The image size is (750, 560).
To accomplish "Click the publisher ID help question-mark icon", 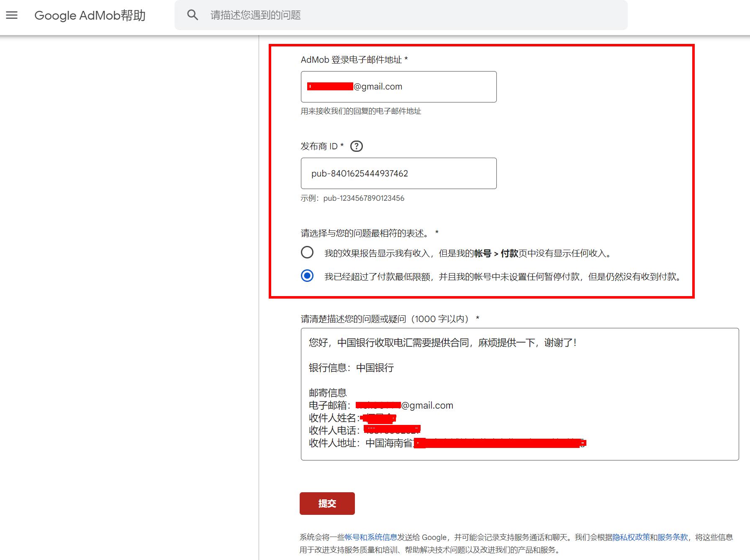I will click(x=356, y=146).
